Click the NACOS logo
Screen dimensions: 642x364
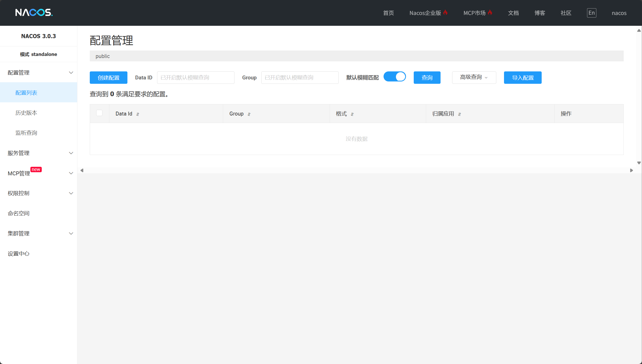[x=34, y=12]
